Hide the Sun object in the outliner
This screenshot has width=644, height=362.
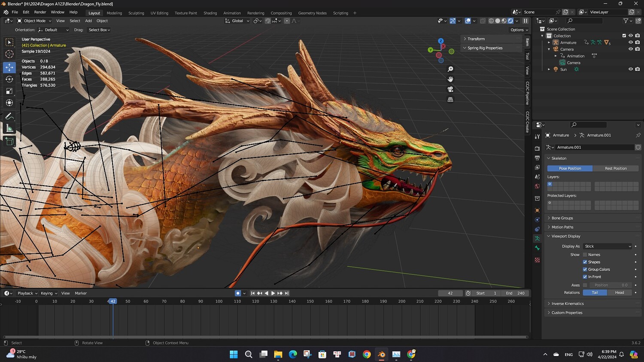pyautogui.click(x=631, y=69)
